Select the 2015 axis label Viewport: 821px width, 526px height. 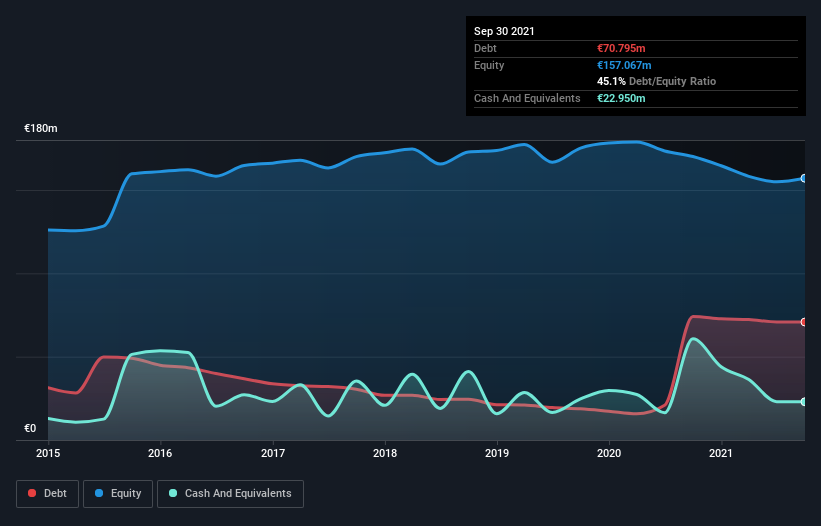click(x=48, y=453)
